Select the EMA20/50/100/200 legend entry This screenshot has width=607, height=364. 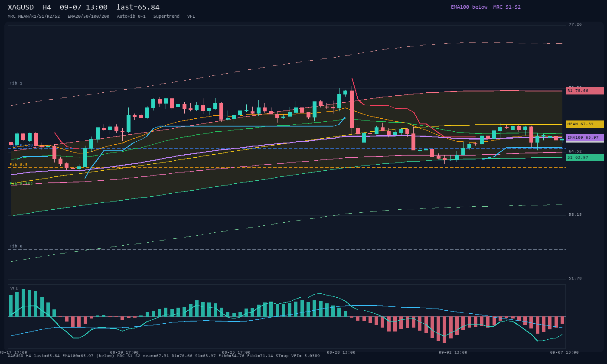click(x=88, y=16)
